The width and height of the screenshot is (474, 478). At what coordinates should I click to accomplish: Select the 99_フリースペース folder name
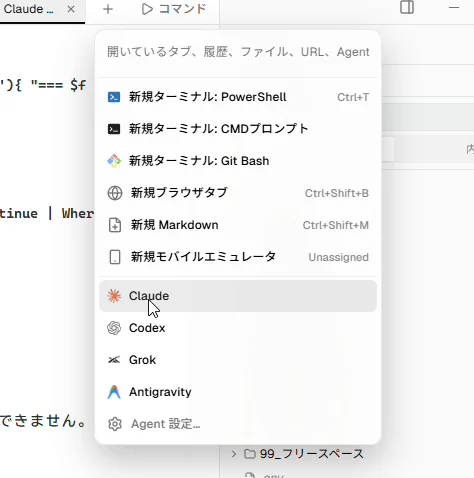point(312,454)
